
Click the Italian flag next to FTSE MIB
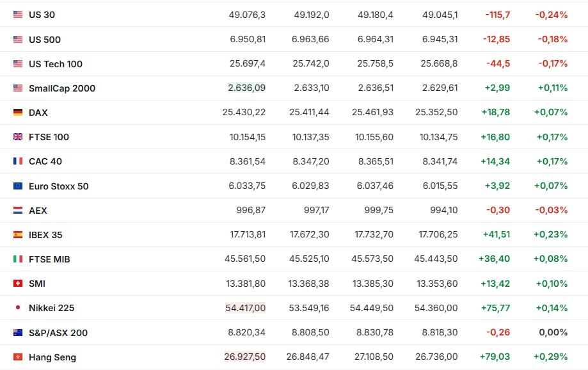[18, 259]
